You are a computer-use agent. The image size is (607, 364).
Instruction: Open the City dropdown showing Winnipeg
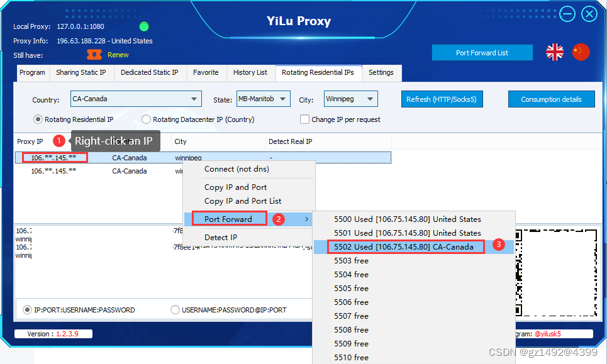351,99
